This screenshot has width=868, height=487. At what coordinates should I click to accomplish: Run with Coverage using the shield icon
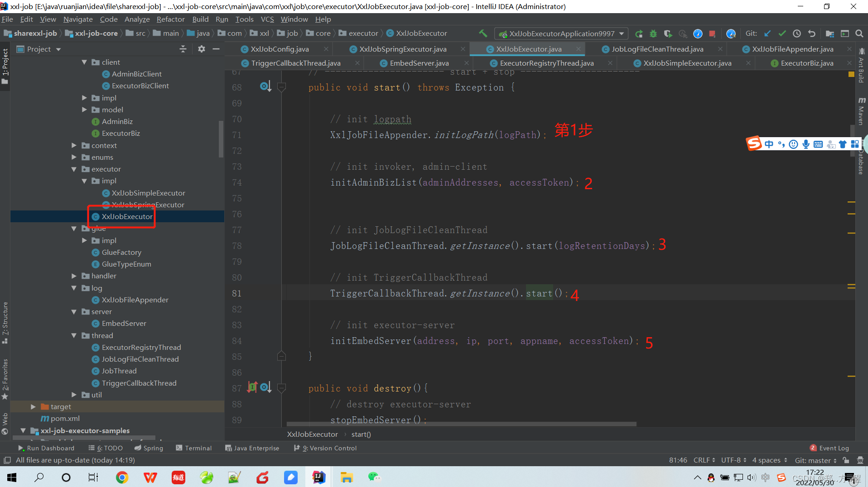(668, 33)
